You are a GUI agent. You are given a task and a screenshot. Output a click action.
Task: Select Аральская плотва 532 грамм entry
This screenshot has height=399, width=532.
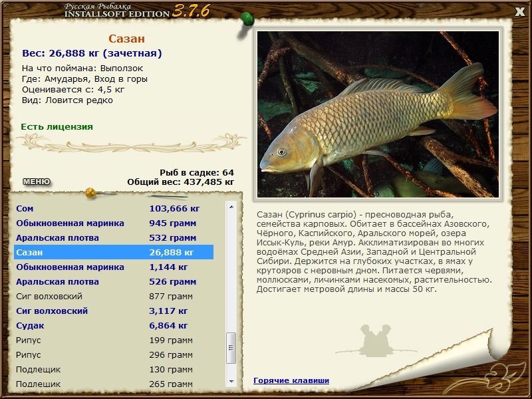point(114,238)
